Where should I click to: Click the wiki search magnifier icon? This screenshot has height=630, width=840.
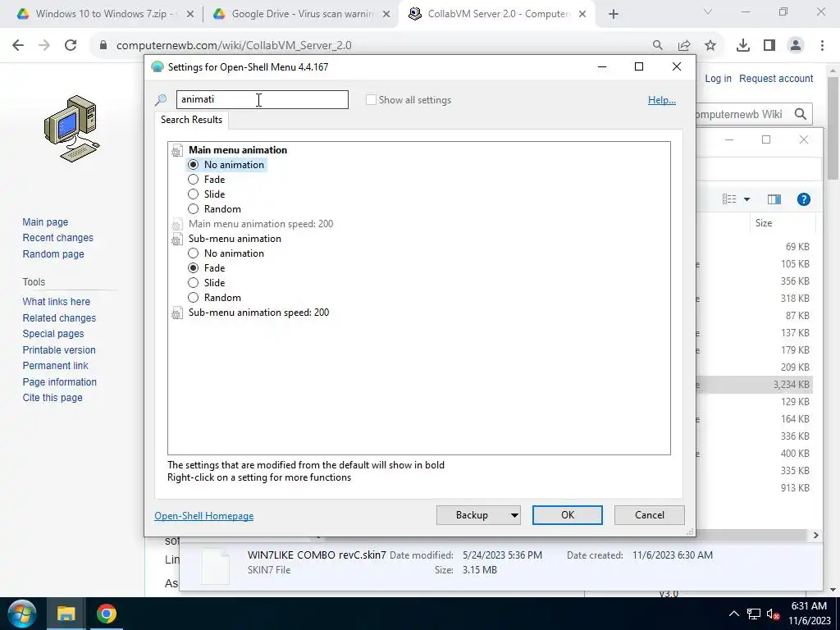[x=801, y=114]
